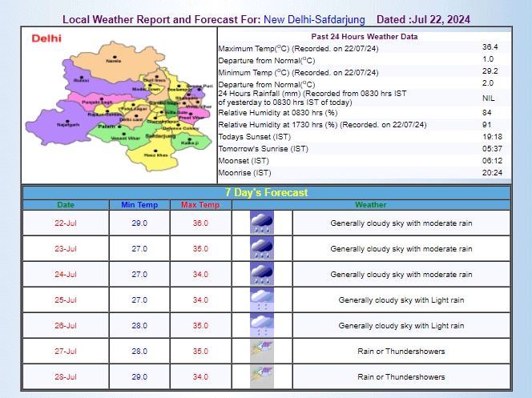Click the Min Temp column header
Image resolution: width=532 pixels, height=398 pixels.
(x=139, y=205)
